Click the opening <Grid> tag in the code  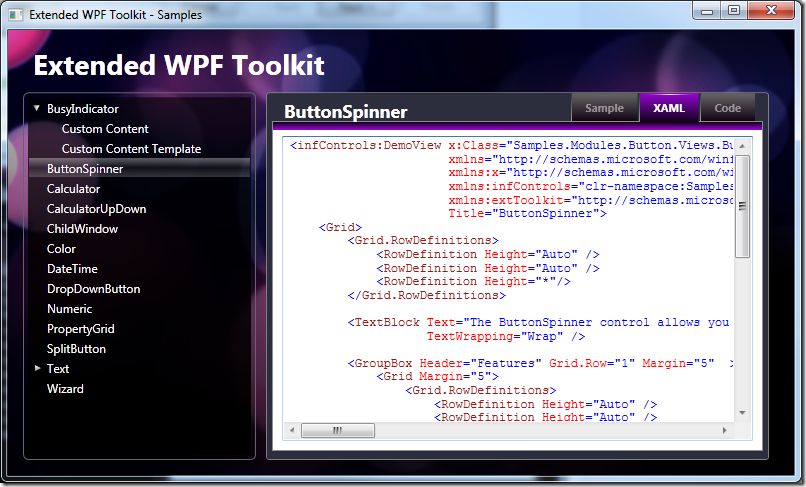(340, 227)
